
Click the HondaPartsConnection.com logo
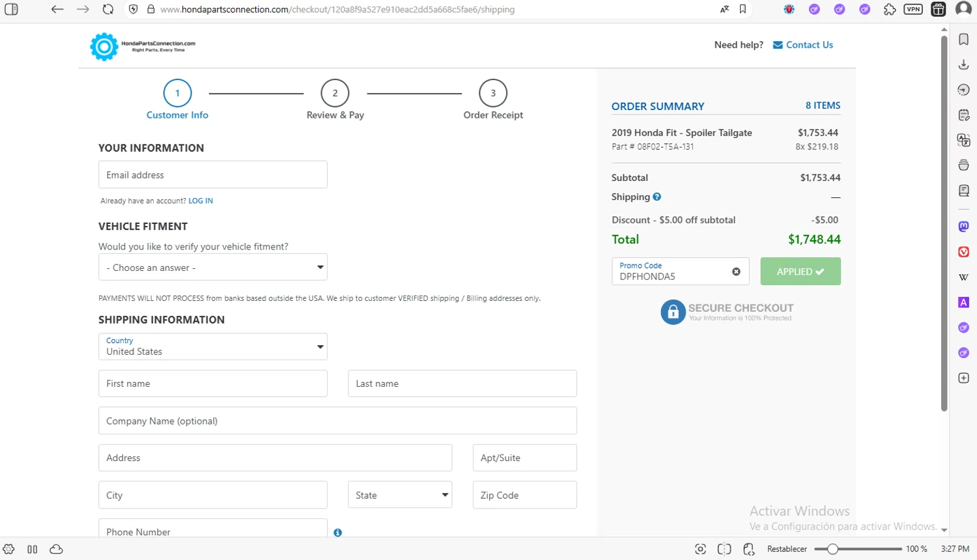[x=143, y=46]
